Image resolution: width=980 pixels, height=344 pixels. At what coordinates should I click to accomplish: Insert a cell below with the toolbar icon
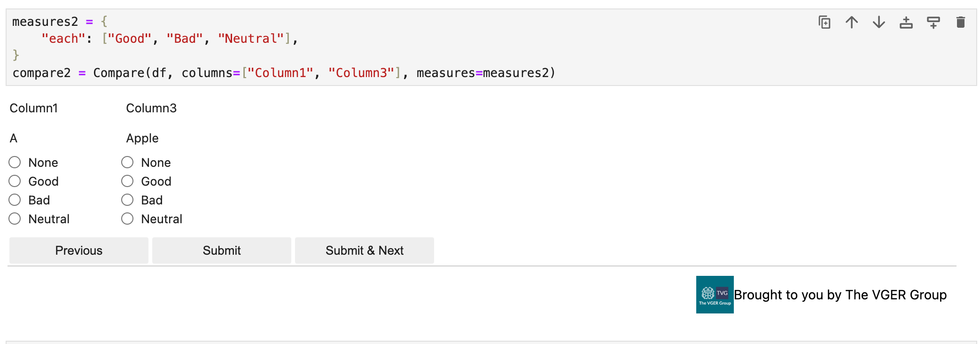933,22
